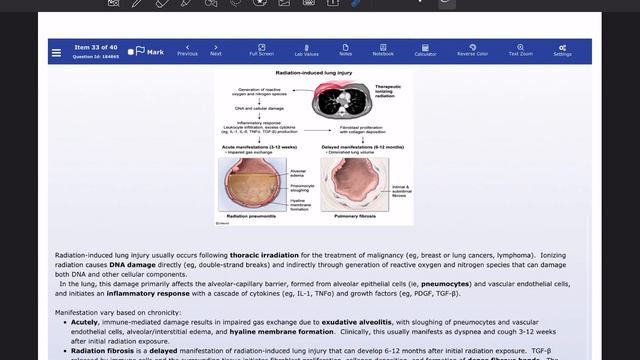640x360 pixels.
Task: Click the bold phrase 'Radiation fibrosis'
Action: [102, 351]
